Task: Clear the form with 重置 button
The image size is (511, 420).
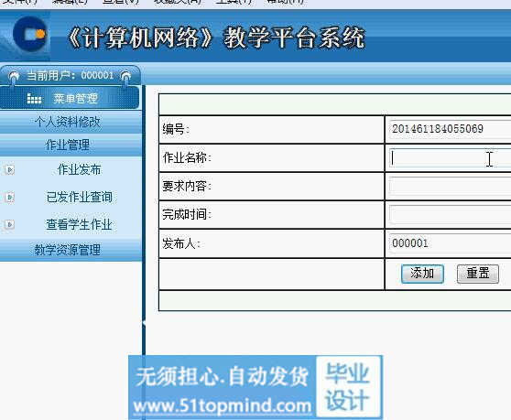Action: pyautogui.click(x=478, y=274)
